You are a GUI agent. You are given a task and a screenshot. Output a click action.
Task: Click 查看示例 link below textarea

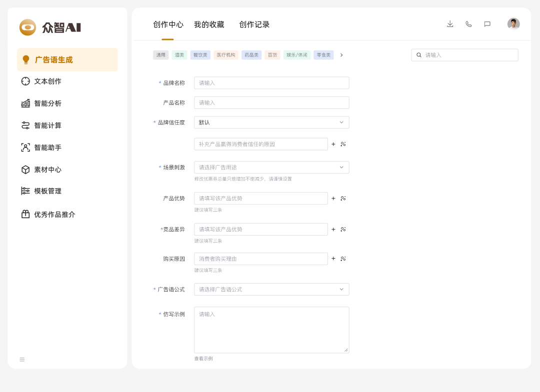(203, 359)
